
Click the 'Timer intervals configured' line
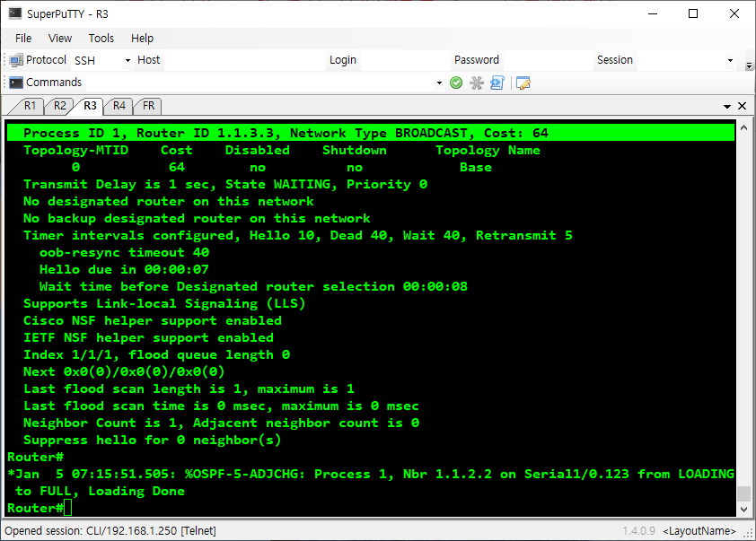(x=297, y=235)
